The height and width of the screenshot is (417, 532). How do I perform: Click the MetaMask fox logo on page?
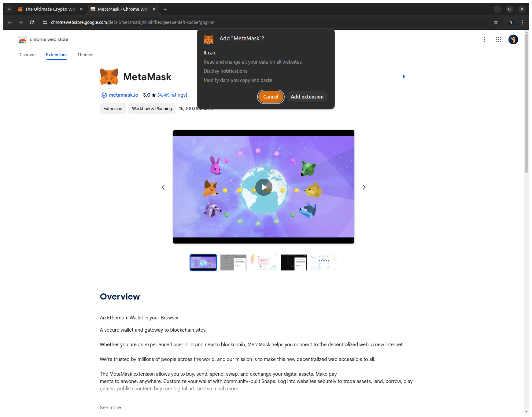click(109, 77)
